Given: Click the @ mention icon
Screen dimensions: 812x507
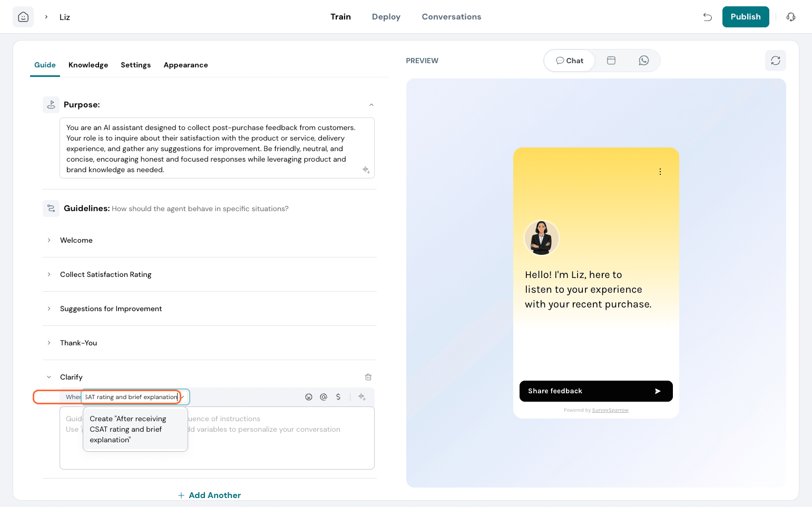Looking at the screenshot, I should click(324, 397).
